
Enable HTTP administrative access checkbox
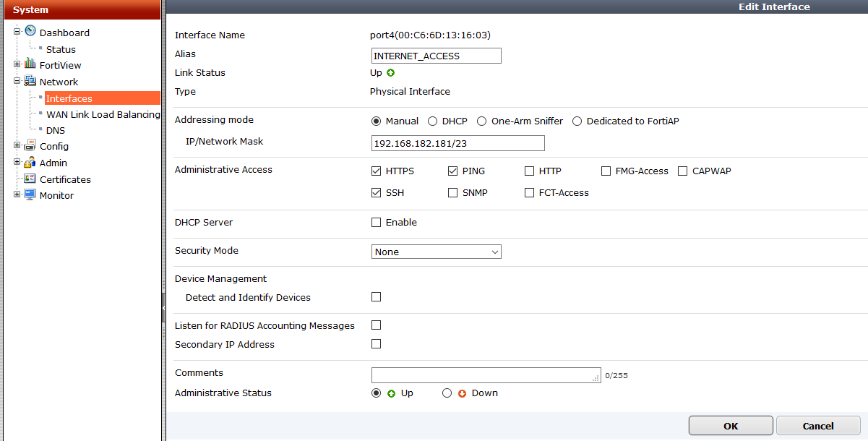(530, 171)
